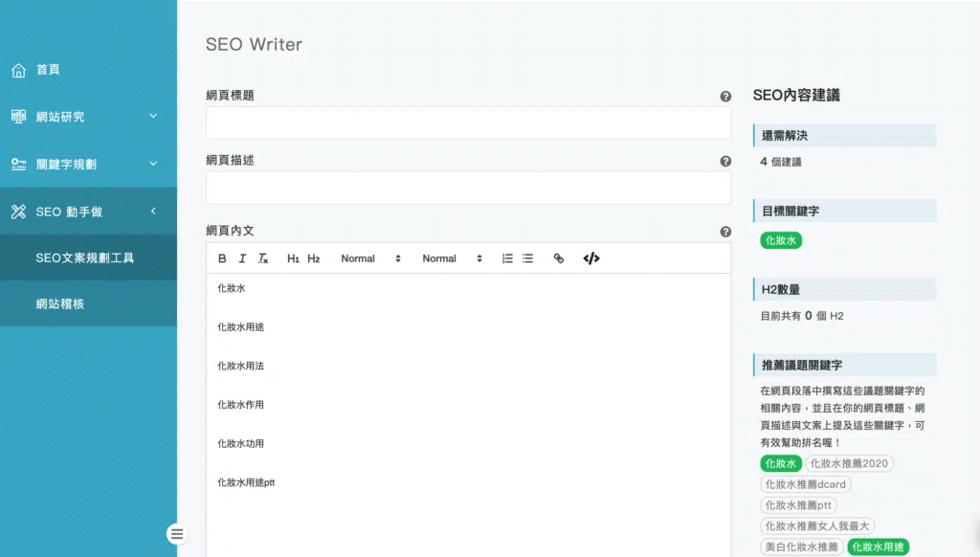Screen dimensions: 980x557
Task: Click the Bold formatting icon
Action: [222, 258]
